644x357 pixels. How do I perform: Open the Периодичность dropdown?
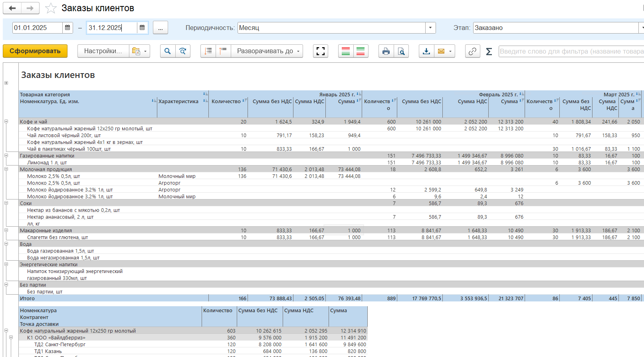(x=430, y=28)
